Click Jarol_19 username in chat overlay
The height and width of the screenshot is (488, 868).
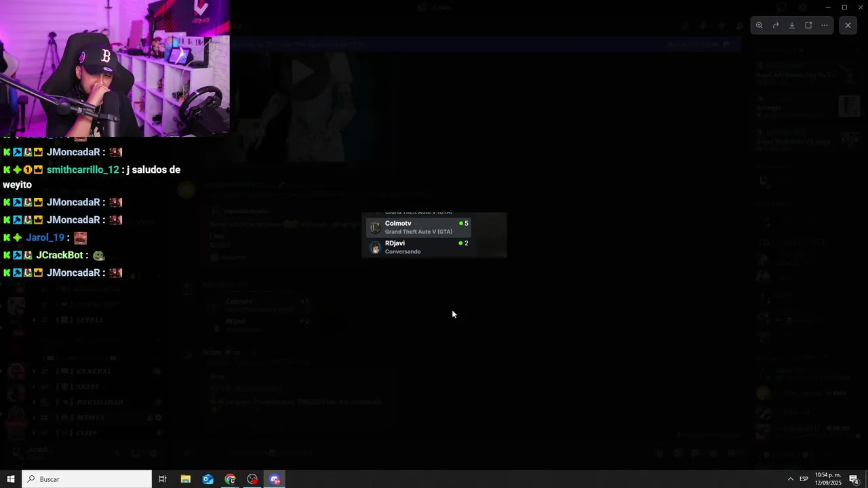pyautogui.click(x=45, y=237)
